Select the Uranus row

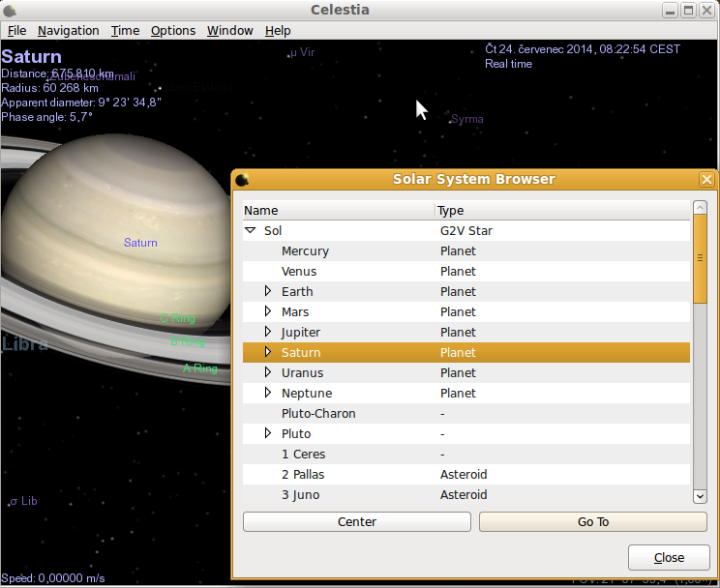[x=466, y=372]
